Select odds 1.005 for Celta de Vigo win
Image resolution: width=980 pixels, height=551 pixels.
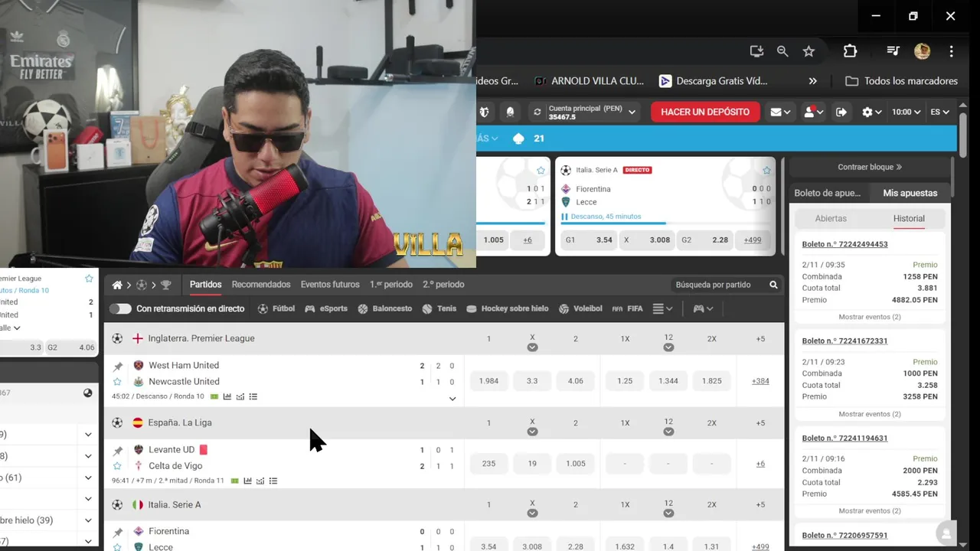pyautogui.click(x=576, y=464)
